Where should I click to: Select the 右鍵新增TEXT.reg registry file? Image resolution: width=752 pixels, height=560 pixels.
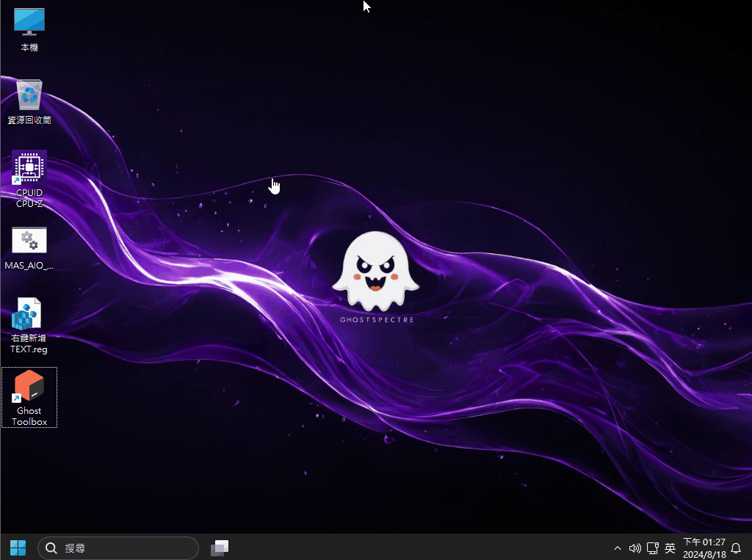tap(29, 314)
